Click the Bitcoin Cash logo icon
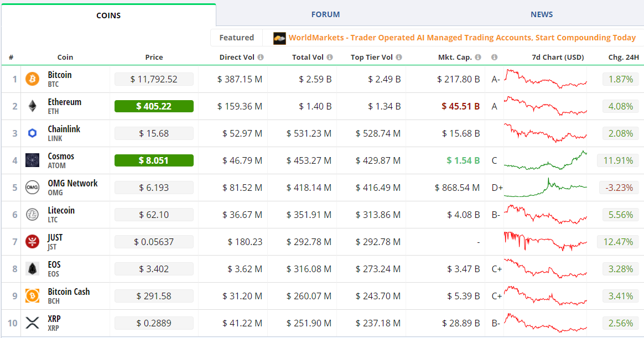 pyautogui.click(x=33, y=296)
